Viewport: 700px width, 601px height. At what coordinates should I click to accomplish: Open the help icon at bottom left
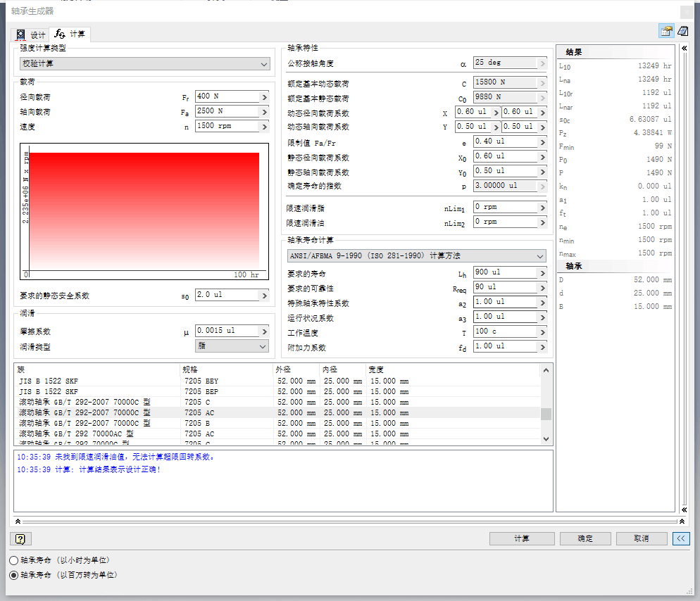(x=20, y=539)
